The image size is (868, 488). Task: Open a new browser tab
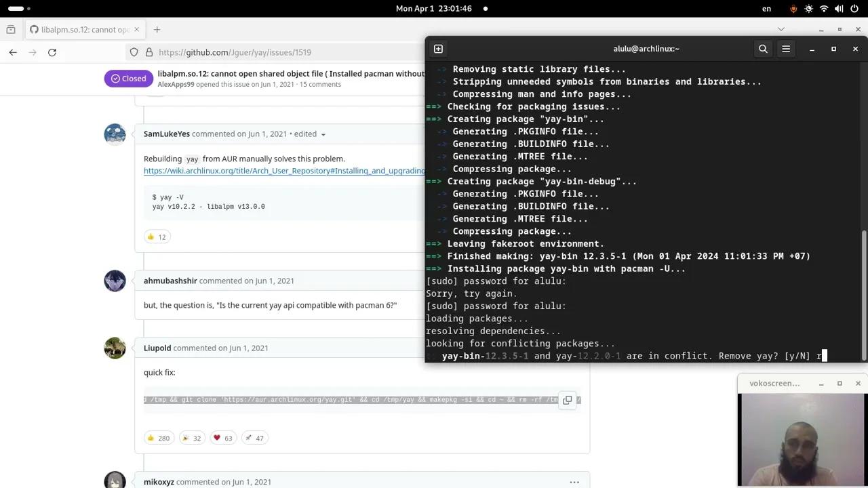157,30
